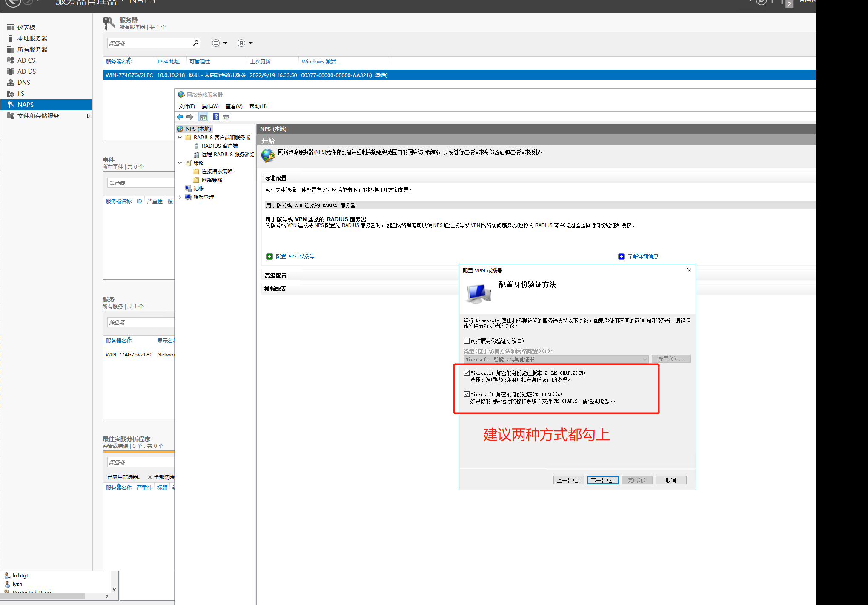Click 全部清除 filter link

point(164,477)
